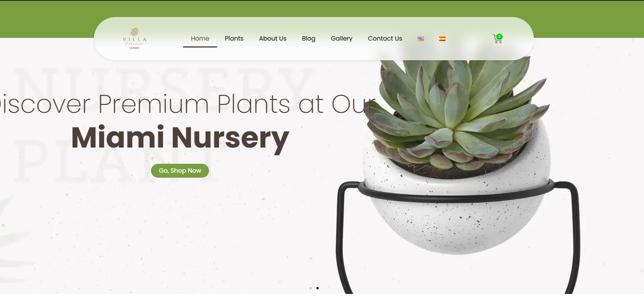Screen dimensions: 644x304
Task: Click the Discover Premium Plants heading text
Action: (x=187, y=104)
